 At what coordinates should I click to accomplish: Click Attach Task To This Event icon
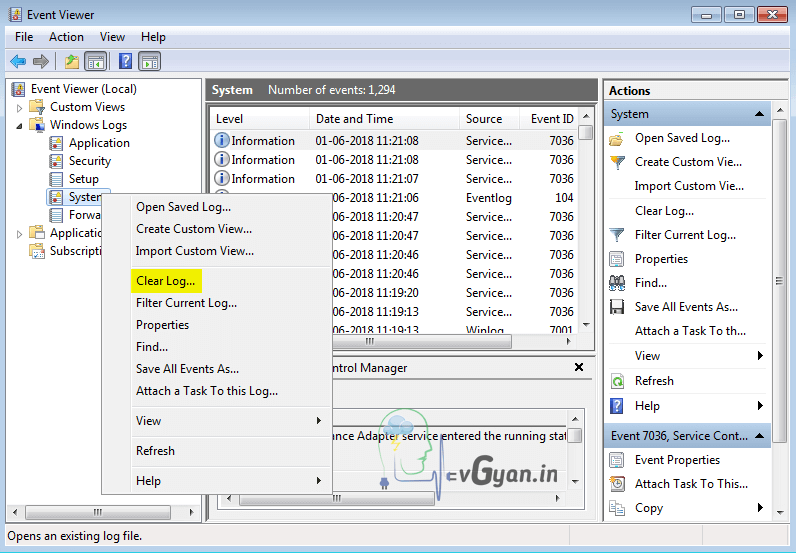(617, 484)
